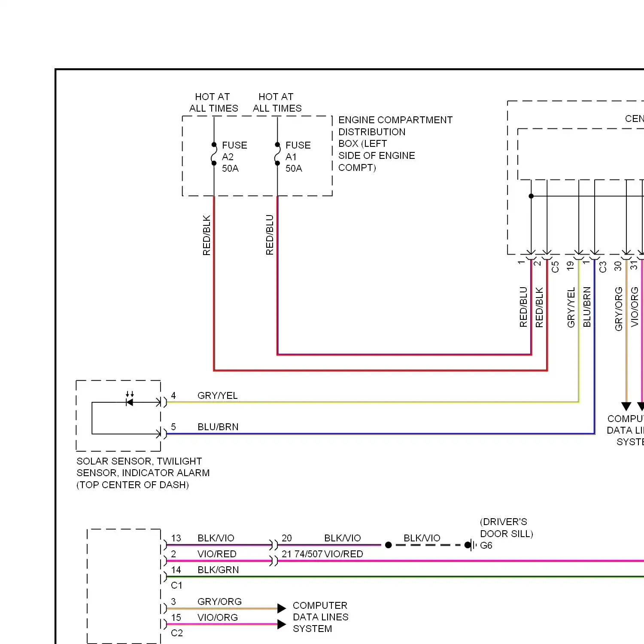Click the BLK/VIO label at pin 20
The width and height of the screenshot is (644, 644).
342,538
